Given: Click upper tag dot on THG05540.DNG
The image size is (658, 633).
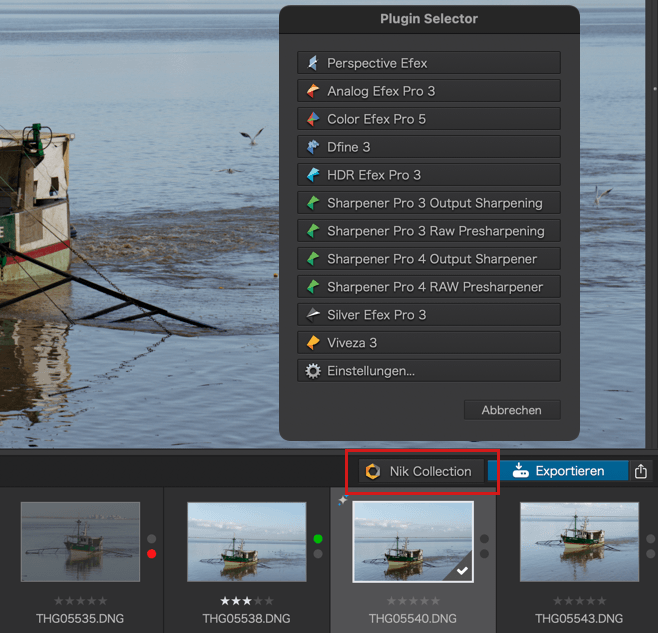Looking at the screenshot, I should (484, 539).
